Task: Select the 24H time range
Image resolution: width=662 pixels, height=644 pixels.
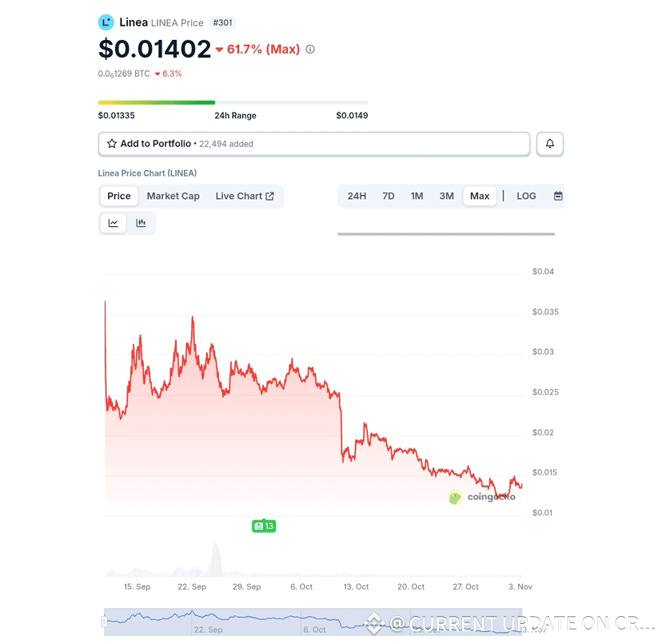Action: [357, 196]
